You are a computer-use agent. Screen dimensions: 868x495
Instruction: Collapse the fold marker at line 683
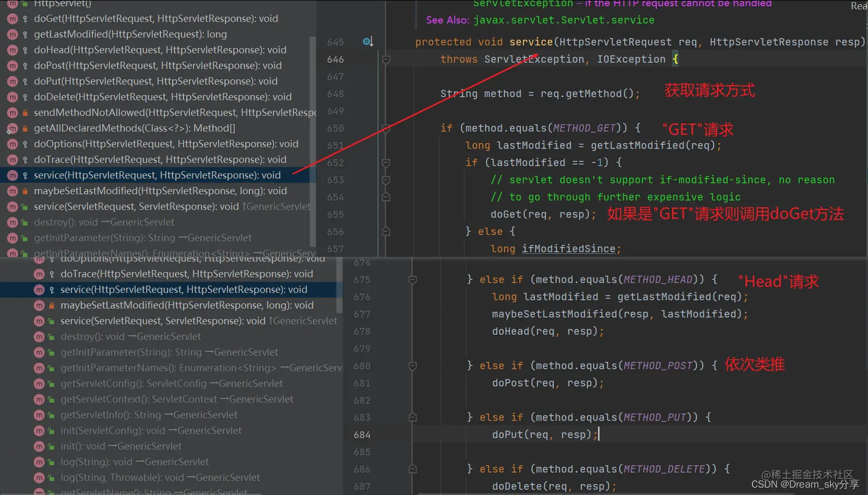412,417
